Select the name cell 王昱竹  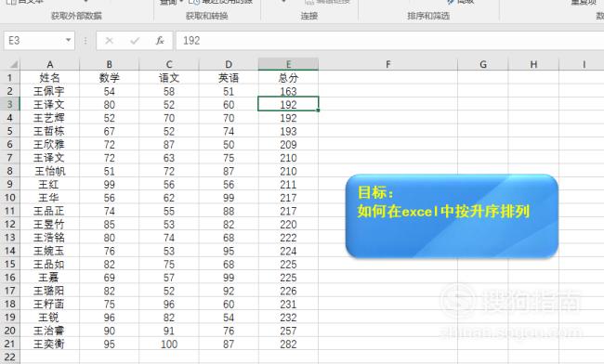[x=49, y=224]
